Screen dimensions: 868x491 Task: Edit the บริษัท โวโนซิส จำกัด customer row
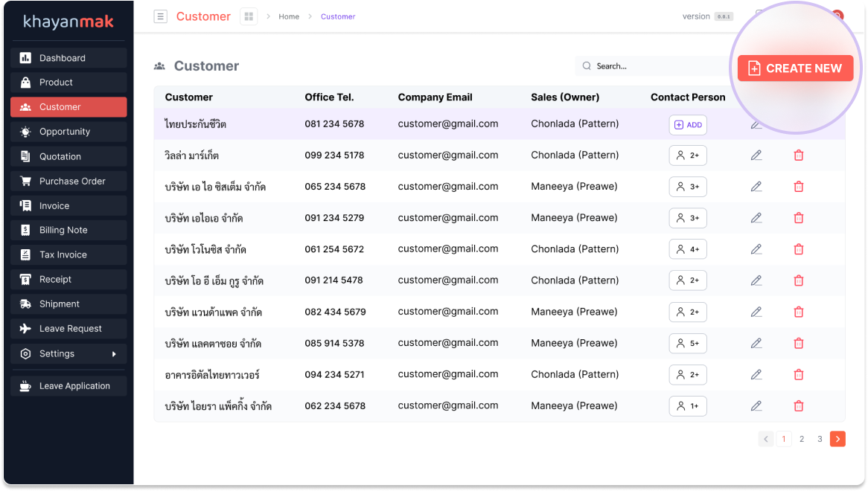[756, 249]
